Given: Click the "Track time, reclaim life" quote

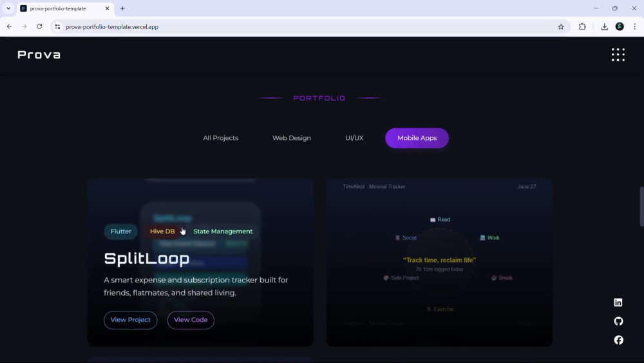Looking at the screenshot, I should [x=439, y=260].
